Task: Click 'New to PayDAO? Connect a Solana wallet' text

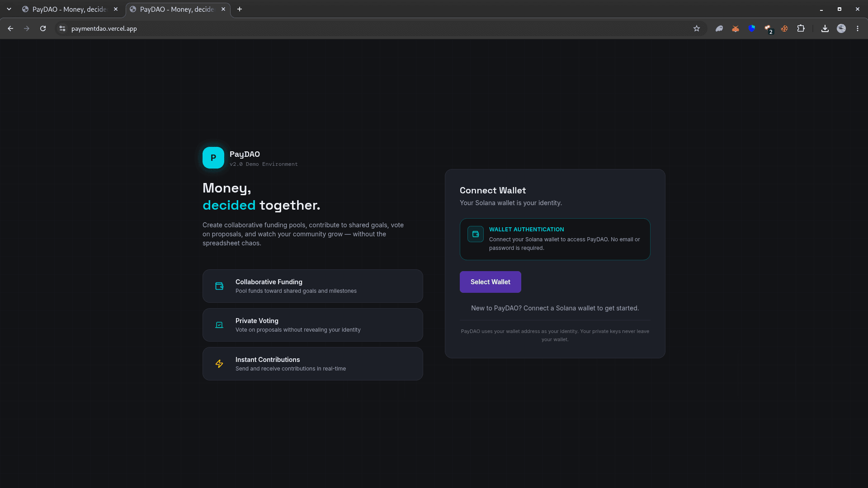Action: click(x=555, y=308)
